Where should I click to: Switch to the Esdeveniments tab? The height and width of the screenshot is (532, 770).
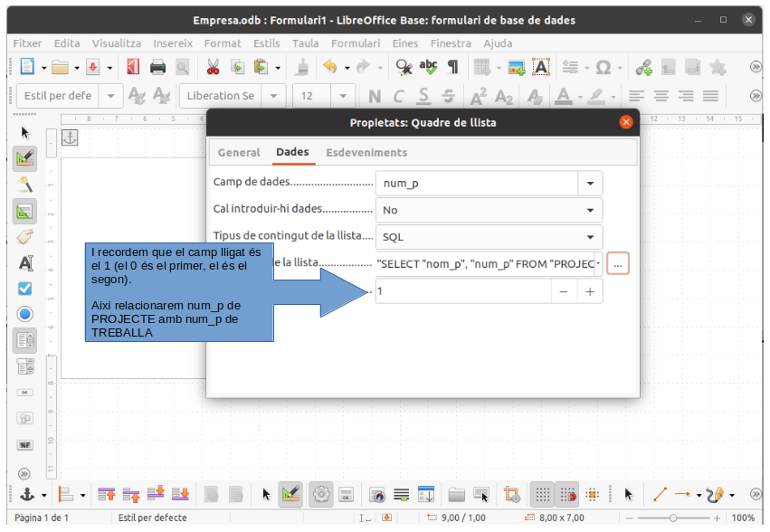pos(366,152)
